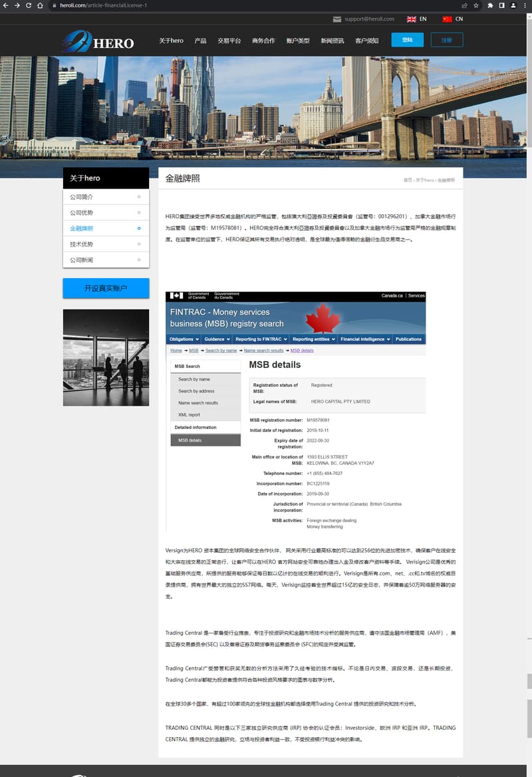Open the 关于hero navigation menu

click(x=171, y=41)
